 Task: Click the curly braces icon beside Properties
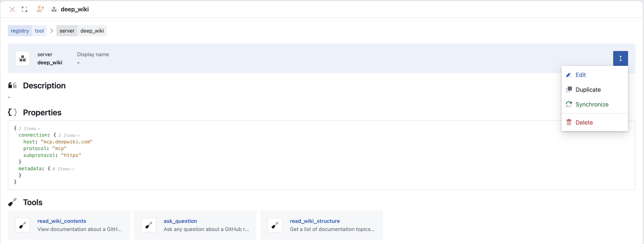(x=13, y=112)
